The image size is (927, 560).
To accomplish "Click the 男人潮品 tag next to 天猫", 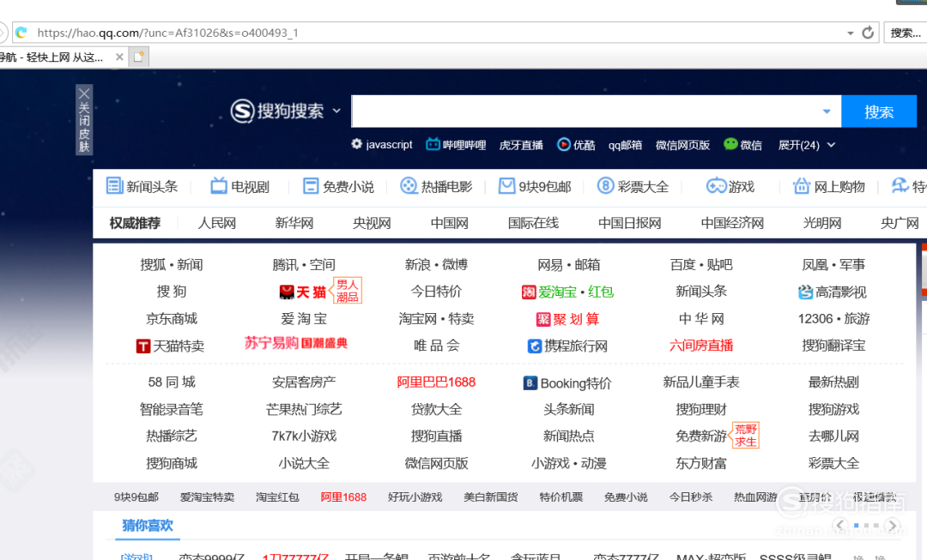I will pos(347,291).
